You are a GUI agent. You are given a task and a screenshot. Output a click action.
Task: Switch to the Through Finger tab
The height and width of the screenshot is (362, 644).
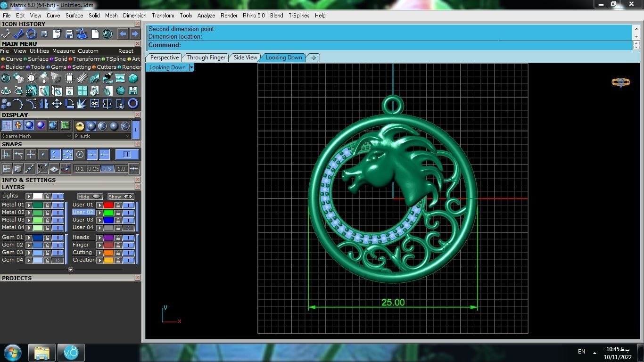tap(206, 58)
